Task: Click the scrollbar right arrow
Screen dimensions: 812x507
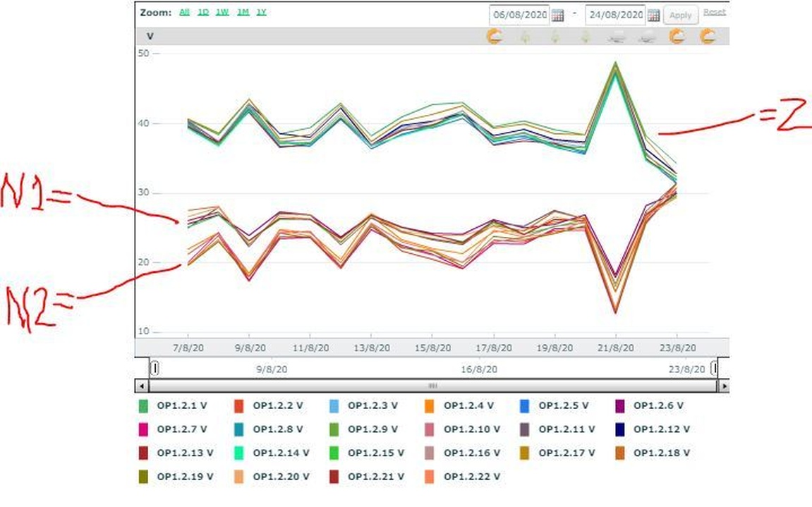Action: pyautogui.click(x=723, y=386)
